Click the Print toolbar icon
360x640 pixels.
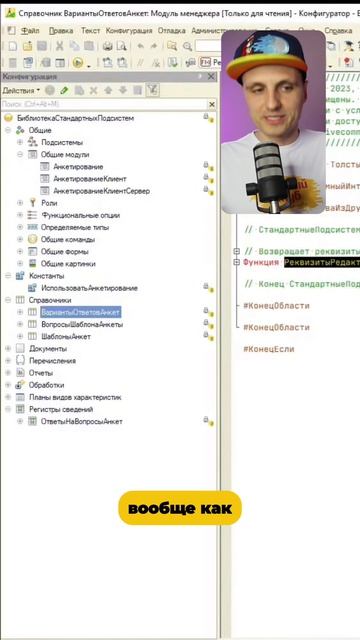(107, 46)
